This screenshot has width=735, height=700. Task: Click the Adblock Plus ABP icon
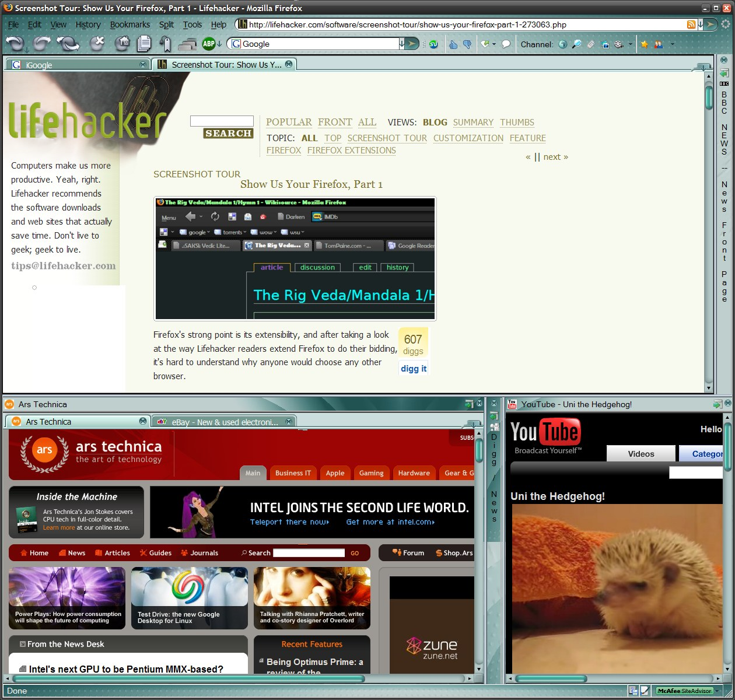pos(208,43)
